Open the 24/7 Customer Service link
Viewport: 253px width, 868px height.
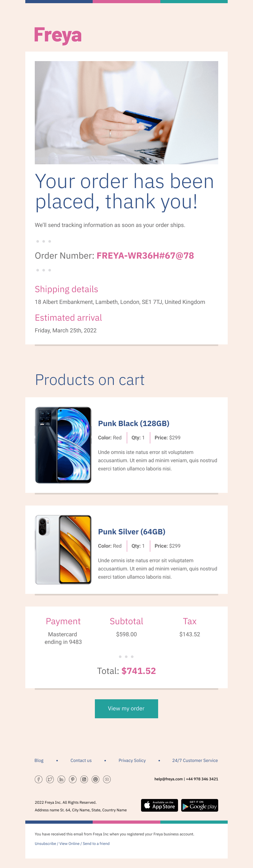click(x=195, y=760)
